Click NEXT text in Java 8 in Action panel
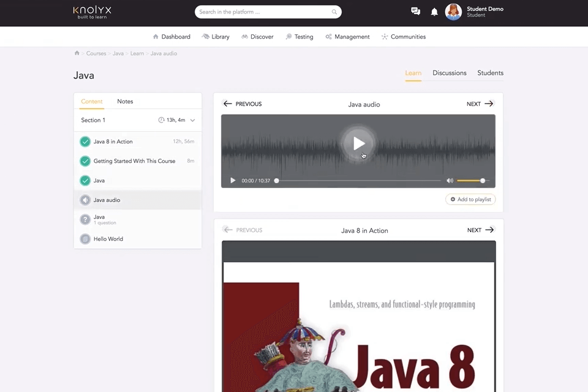 474,230
